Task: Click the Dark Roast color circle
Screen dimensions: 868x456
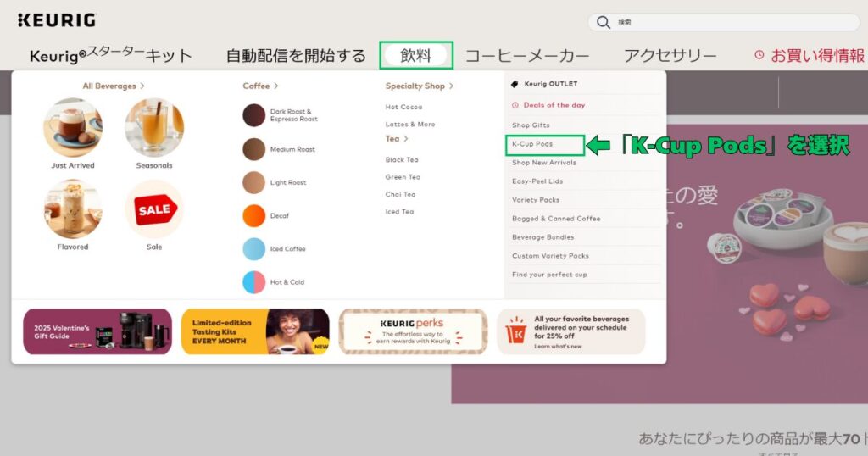Action: pyautogui.click(x=254, y=115)
